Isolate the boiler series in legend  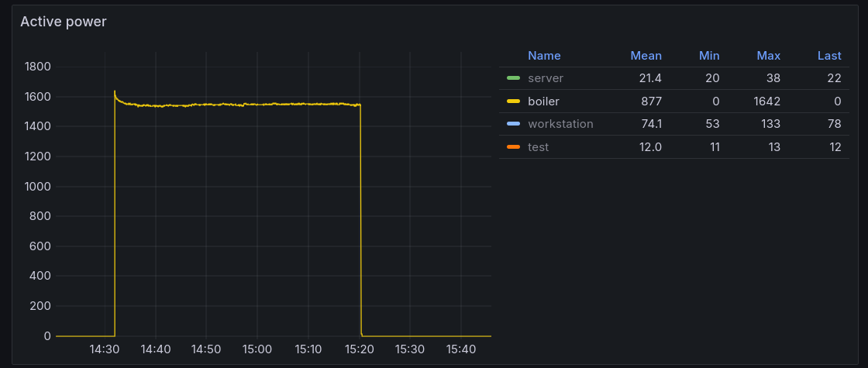pos(543,101)
